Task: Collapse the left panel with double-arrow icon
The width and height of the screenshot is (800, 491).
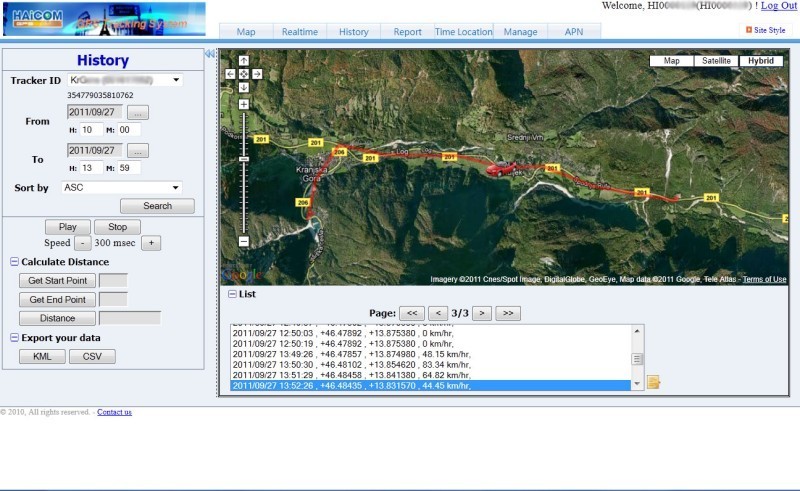Action: 210,54
